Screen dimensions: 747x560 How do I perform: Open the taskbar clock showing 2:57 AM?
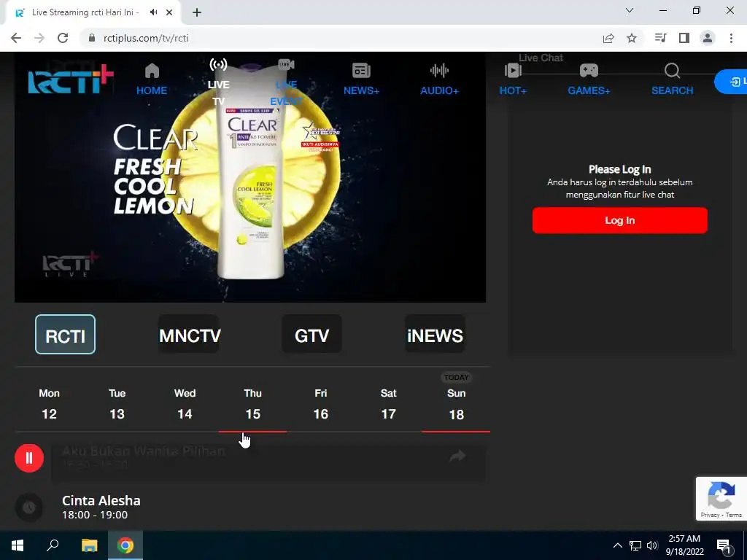coord(684,545)
